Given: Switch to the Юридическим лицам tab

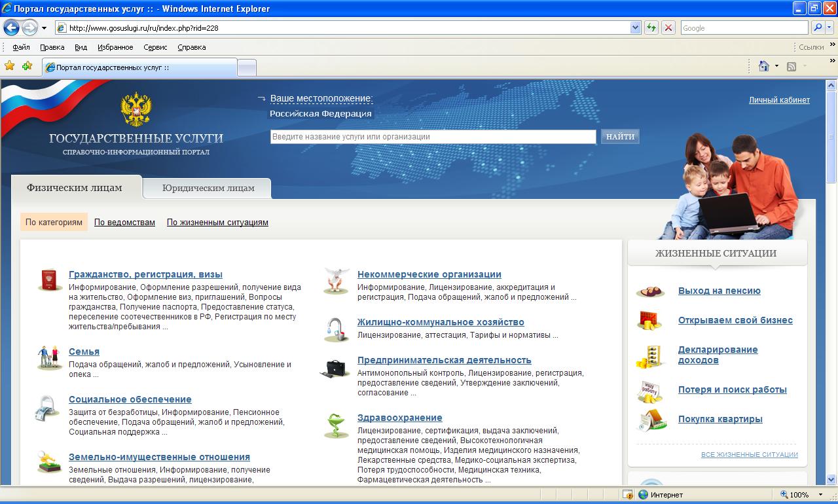Looking at the screenshot, I should coord(208,188).
